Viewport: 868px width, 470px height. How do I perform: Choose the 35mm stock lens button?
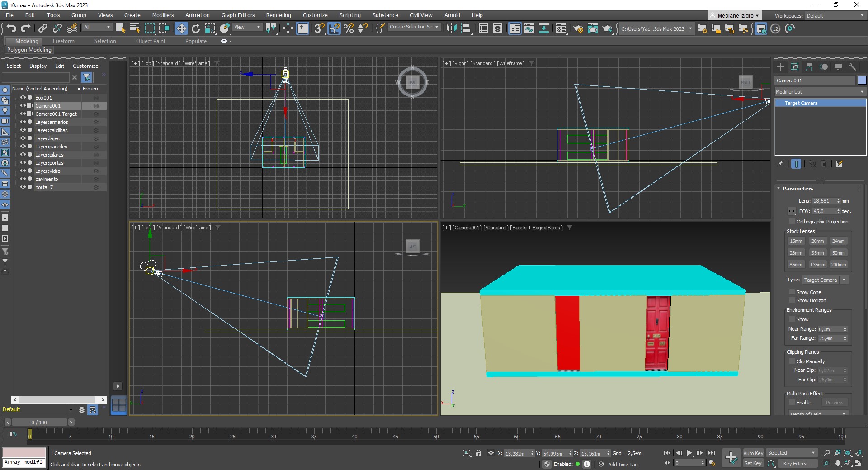(x=817, y=253)
